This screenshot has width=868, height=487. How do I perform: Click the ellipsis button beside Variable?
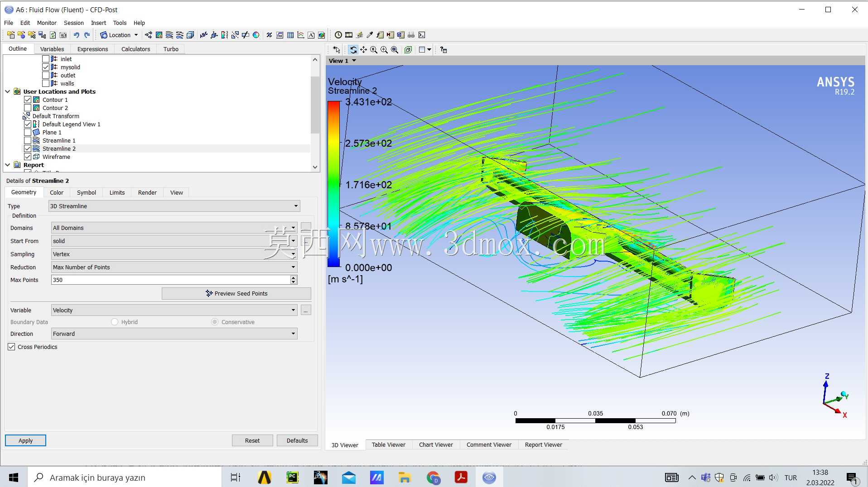(306, 310)
